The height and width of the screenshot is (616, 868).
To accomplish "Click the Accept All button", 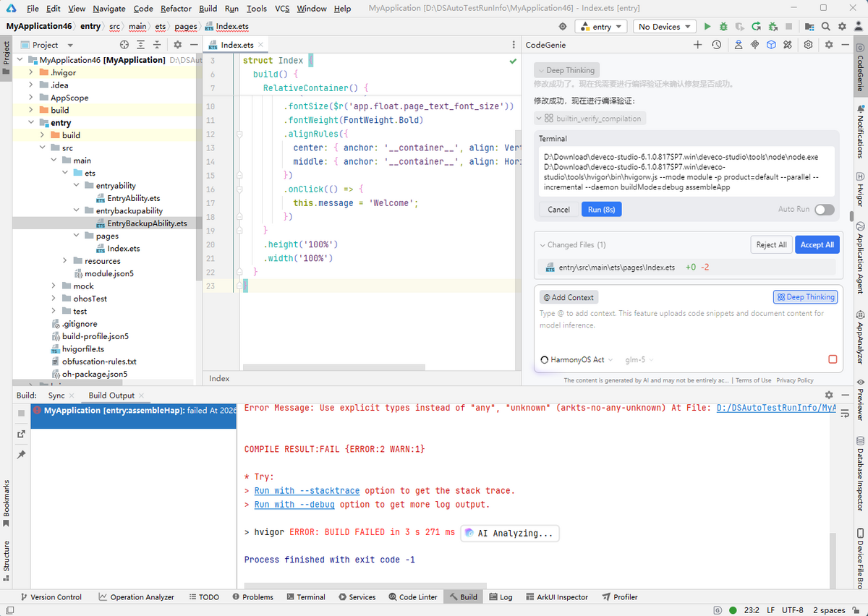I will (x=817, y=244).
